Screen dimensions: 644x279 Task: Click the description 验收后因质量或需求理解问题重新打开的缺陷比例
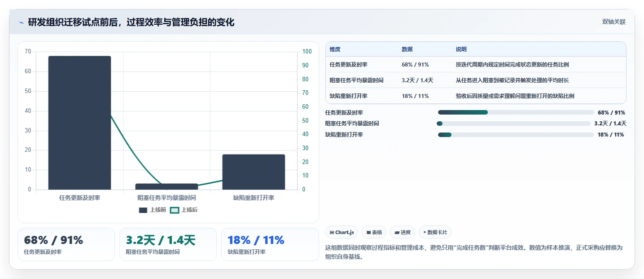(x=515, y=96)
